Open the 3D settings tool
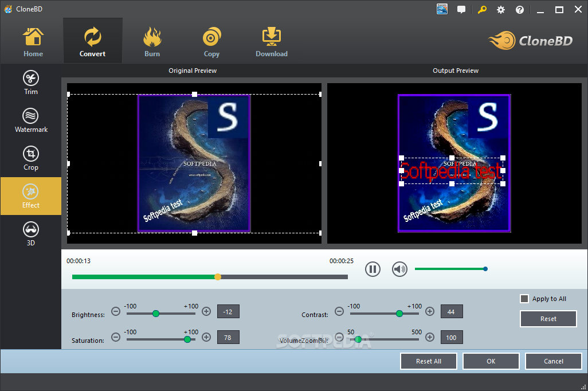The image size is (588, 391). point(31,234)
